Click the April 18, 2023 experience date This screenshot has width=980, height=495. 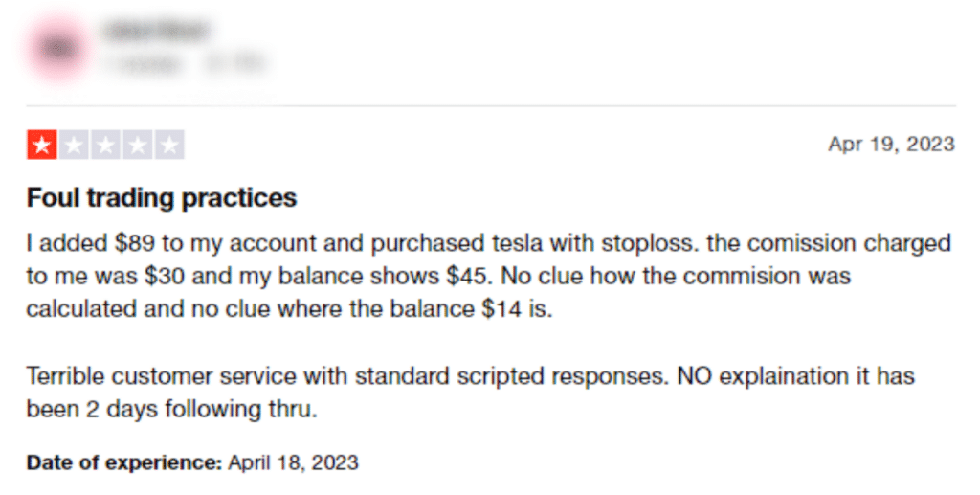coord(293,462)
